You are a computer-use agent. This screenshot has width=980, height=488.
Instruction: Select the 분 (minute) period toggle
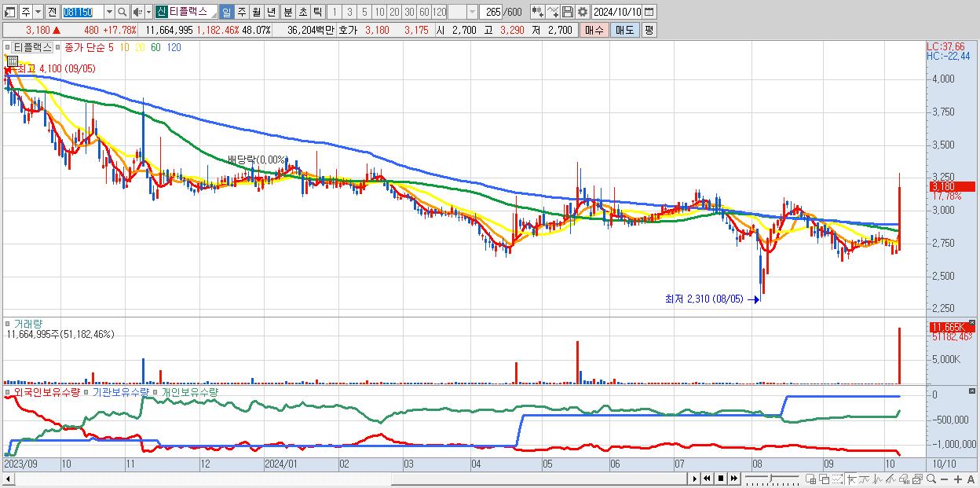click(x=287, y=12)
